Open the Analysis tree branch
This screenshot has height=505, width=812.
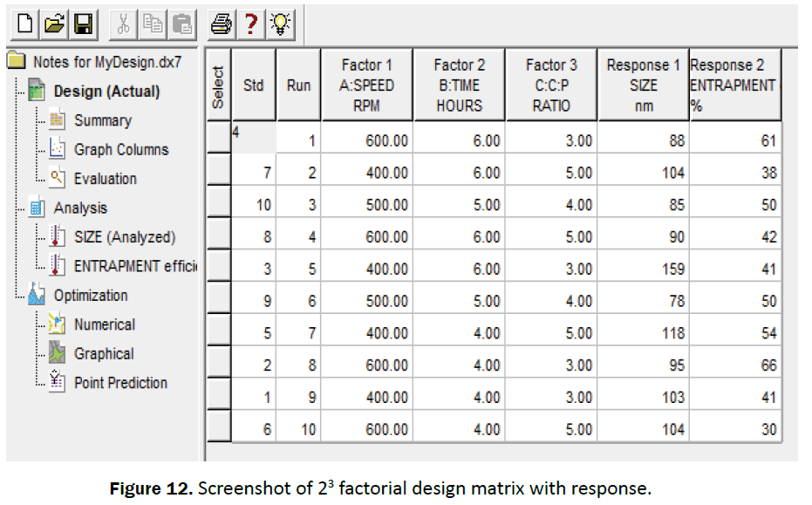(x=80, y=208)
